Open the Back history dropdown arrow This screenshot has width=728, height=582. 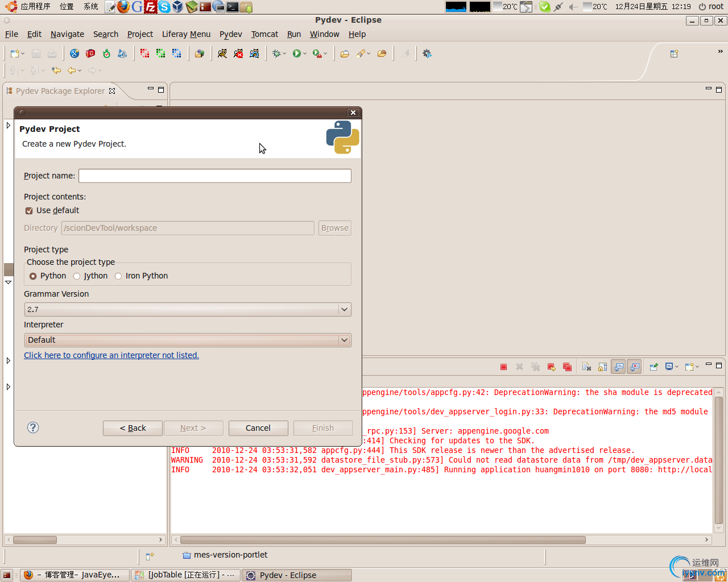point(80,71)
